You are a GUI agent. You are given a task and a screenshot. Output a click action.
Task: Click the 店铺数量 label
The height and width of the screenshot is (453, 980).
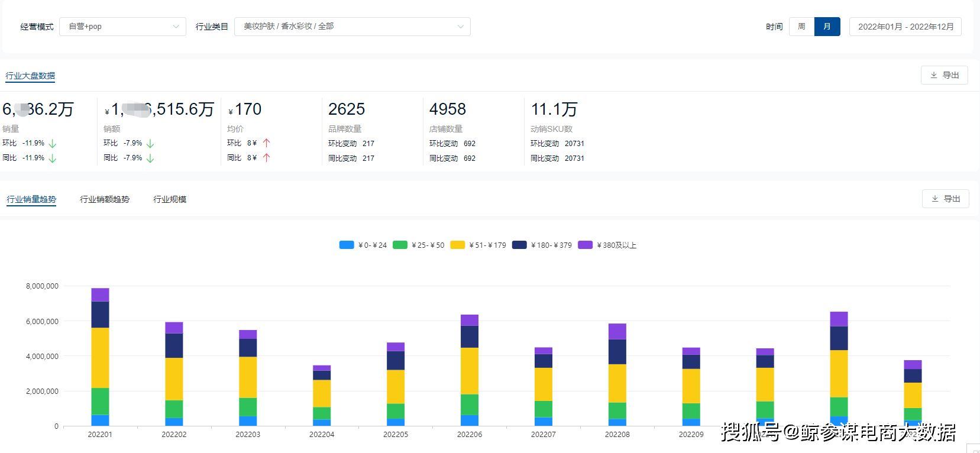click(x=446, y=129)
